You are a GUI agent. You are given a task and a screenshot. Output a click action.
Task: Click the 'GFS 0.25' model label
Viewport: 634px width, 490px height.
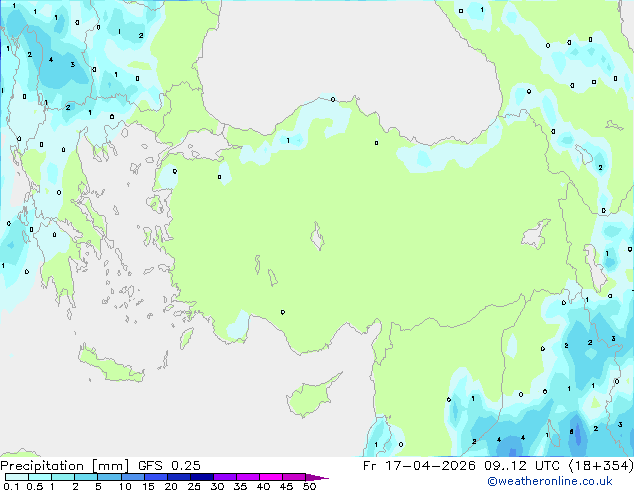[169, 466]
